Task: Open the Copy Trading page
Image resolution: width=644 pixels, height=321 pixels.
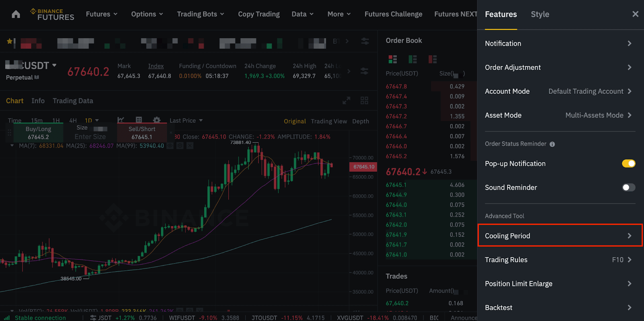Action: (x=259, y=14)
